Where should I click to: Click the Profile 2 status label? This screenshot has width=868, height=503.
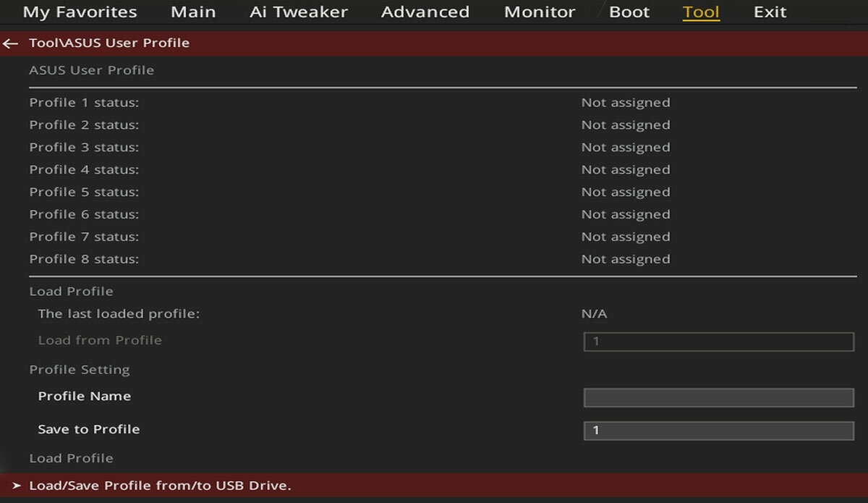(x=84, y=125)
